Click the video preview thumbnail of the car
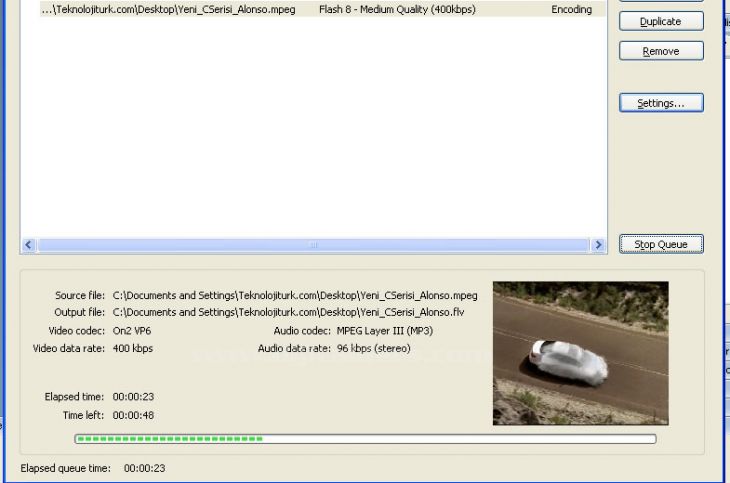Screen dimensions: 730x483 click(580, 353)
